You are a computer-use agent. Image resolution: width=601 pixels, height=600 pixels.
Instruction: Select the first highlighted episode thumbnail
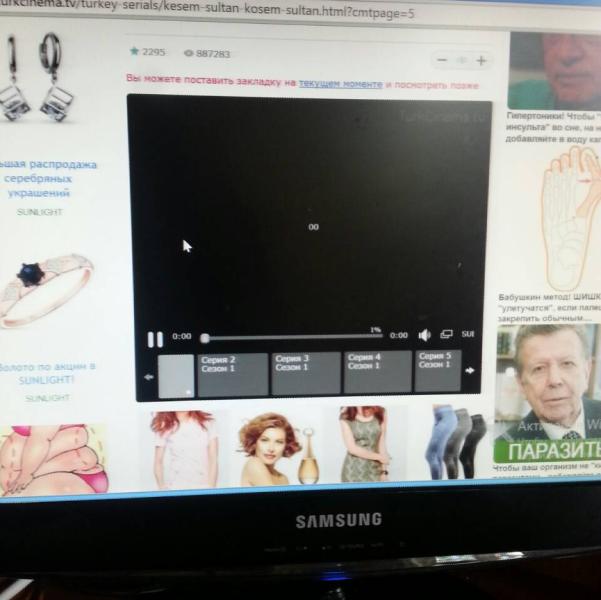point(176,376)
